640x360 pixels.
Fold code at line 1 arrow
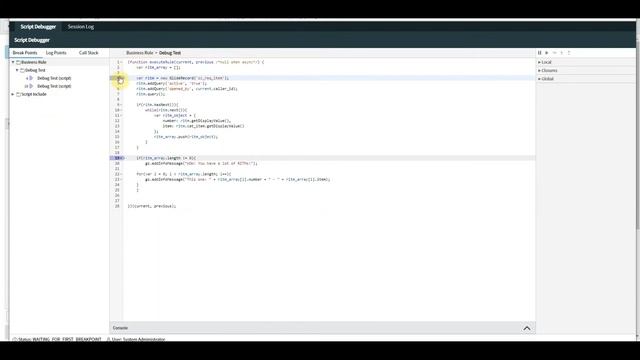point(122,62)
